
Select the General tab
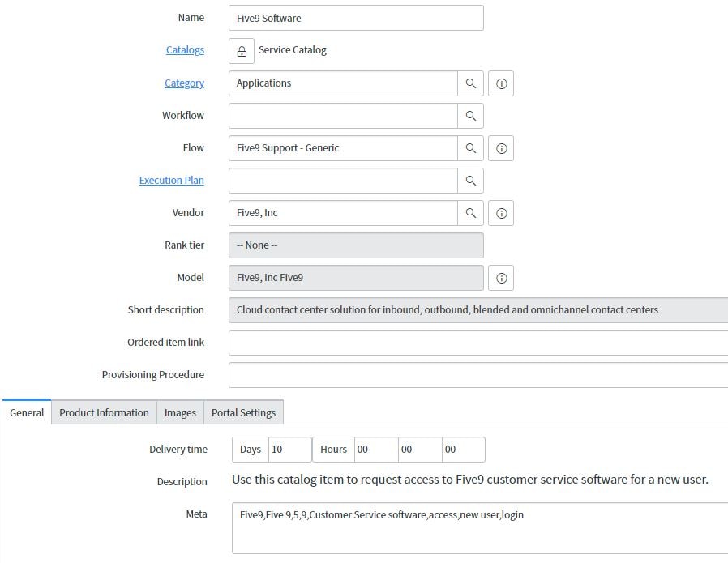[26, 412]
